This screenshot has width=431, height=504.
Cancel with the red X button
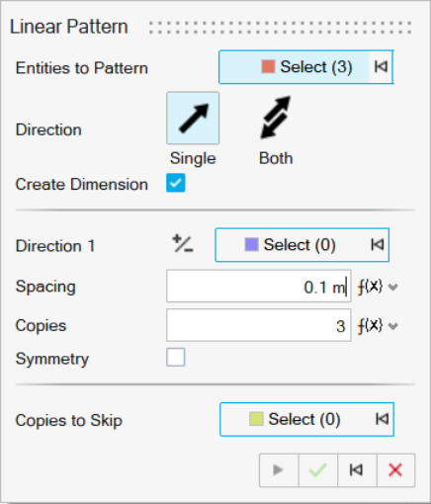point(395,470)
